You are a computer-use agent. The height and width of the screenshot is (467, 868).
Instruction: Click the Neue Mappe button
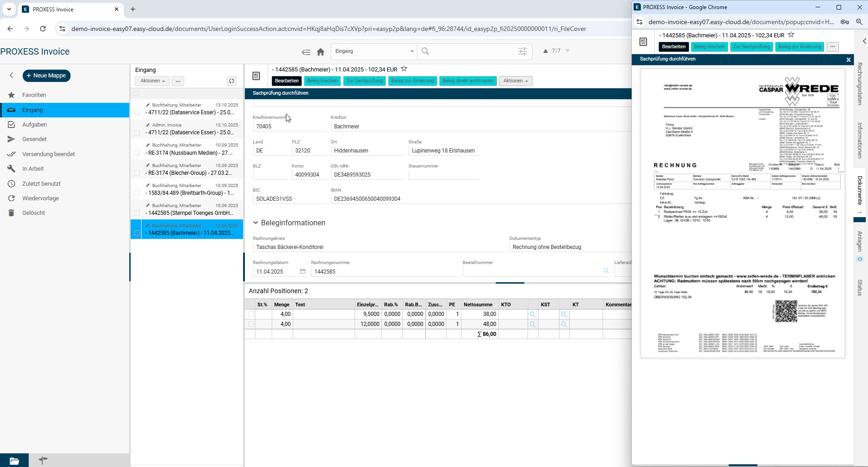pos(46,76)
